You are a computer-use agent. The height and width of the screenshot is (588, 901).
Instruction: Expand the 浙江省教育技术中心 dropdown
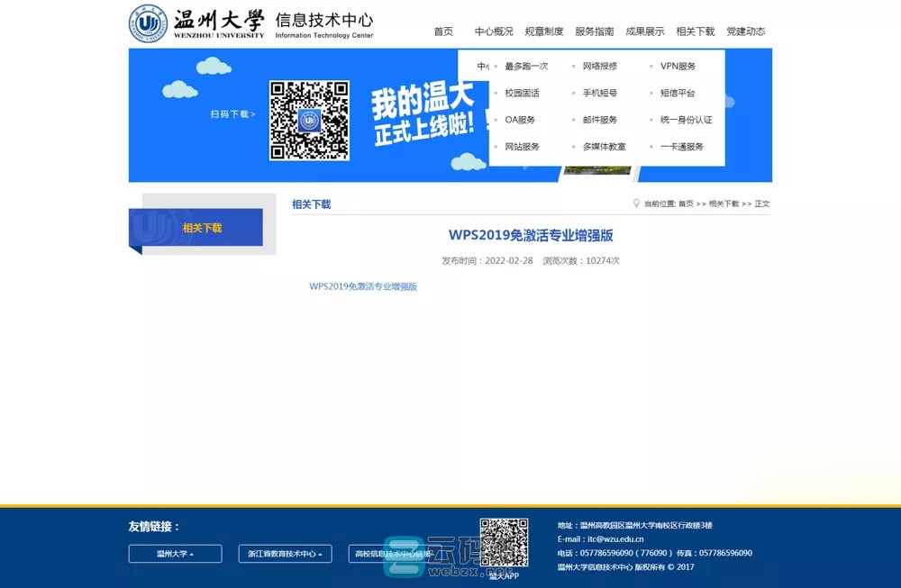[285, 554]
